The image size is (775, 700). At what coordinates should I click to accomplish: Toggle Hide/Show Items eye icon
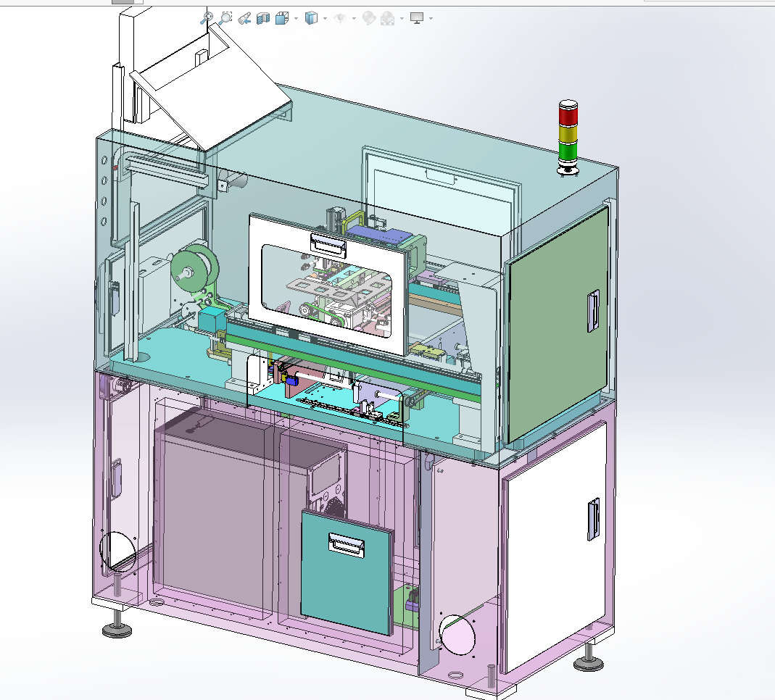[x=340, y=18]
